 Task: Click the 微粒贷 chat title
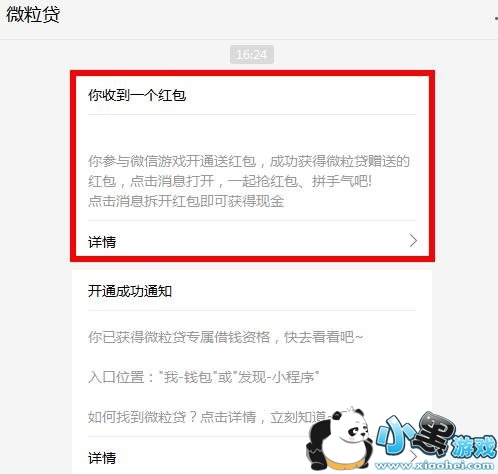pyautogui.click(x=33, y=15)
